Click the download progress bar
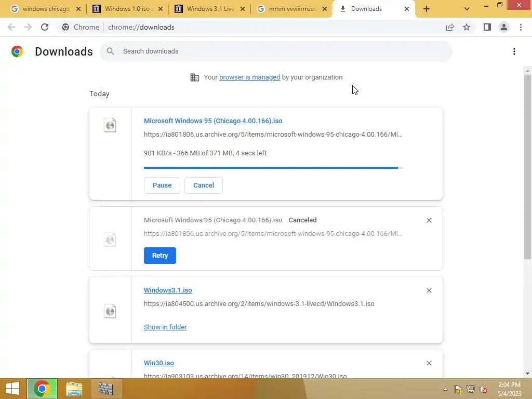This screenshot has height=399, width=532. (273, 168)
